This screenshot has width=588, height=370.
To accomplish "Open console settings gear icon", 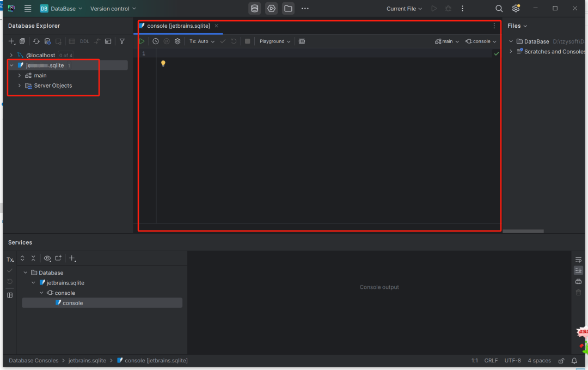I will coord(177,41).
